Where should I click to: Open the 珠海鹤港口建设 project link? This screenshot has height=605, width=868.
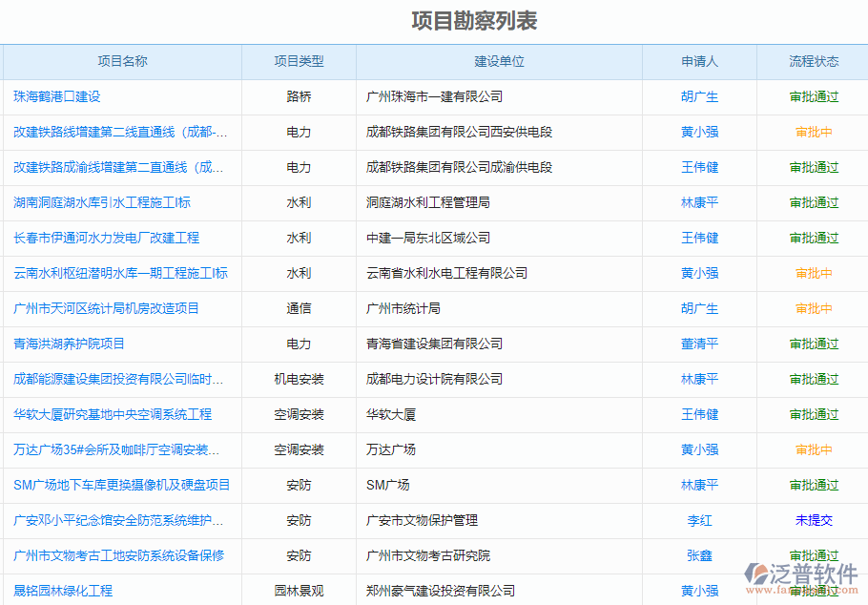57,96
